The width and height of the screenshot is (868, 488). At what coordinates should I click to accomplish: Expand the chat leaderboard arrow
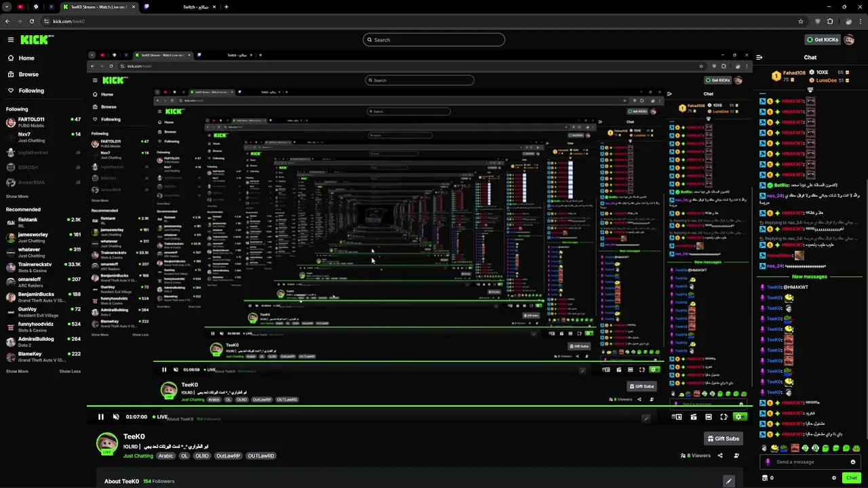(810, 89)
